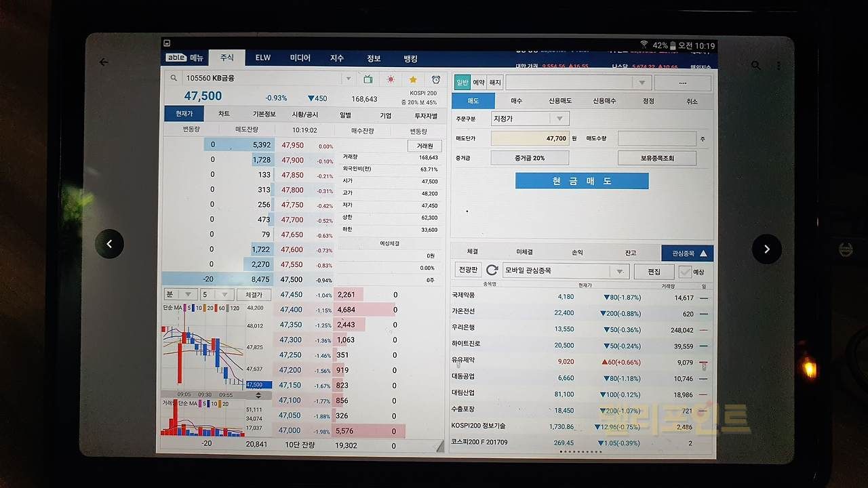Screen dimensions: 868x488
Task: Switch to 예약 order mode
Action: click(479, 83)
